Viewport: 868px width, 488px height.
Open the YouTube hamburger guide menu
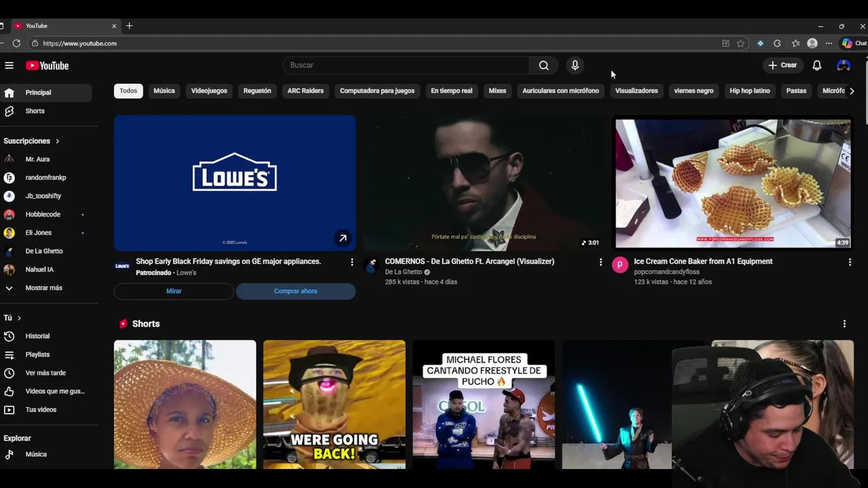[x=9, y=66]
